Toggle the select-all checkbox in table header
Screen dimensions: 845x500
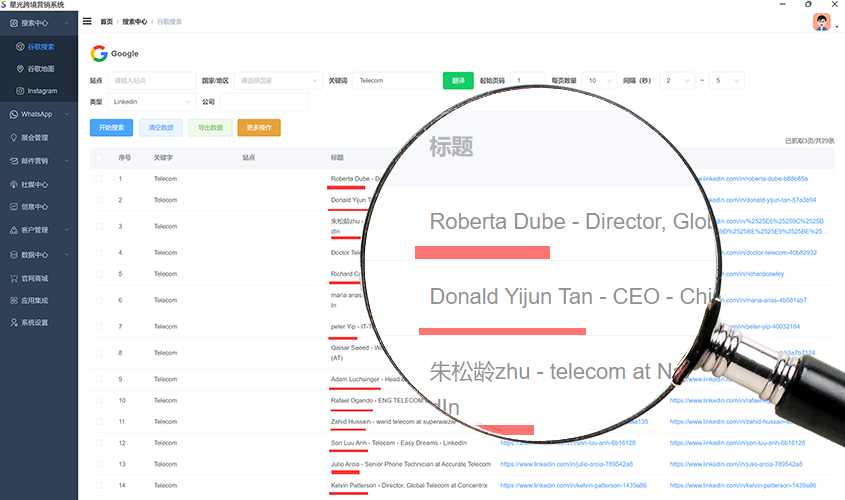click(x=99, y=158)
